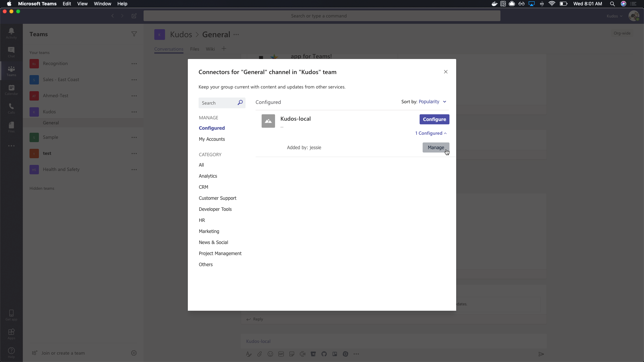Open the Apps store icon
This screenshot has width=644, height=362.
click(11, 334)
